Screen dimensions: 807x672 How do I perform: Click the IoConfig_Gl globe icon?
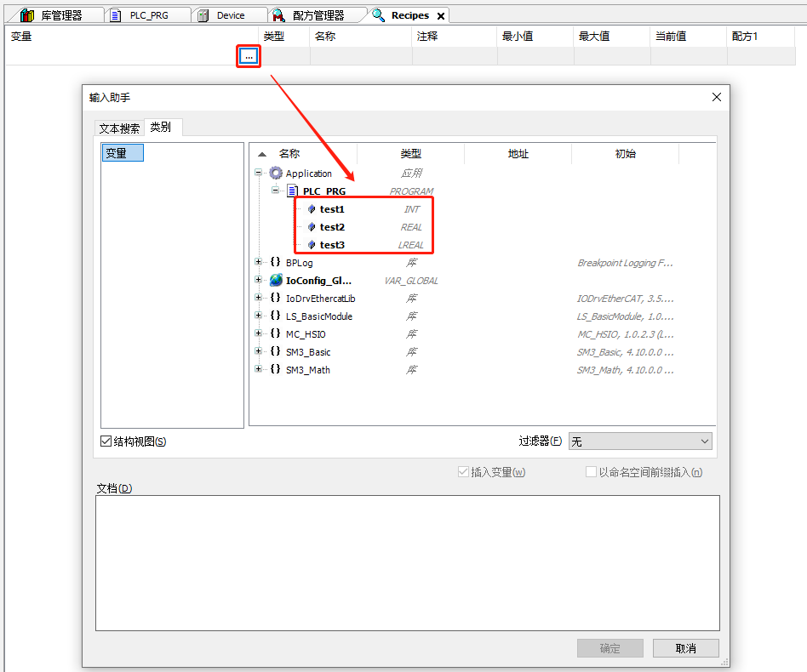275,280
